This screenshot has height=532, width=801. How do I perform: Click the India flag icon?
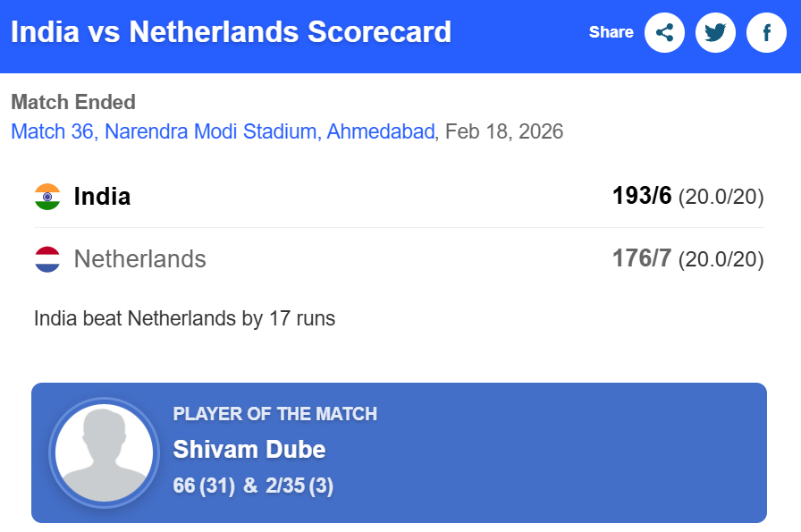pyautogui.click(x=47, y=197)
